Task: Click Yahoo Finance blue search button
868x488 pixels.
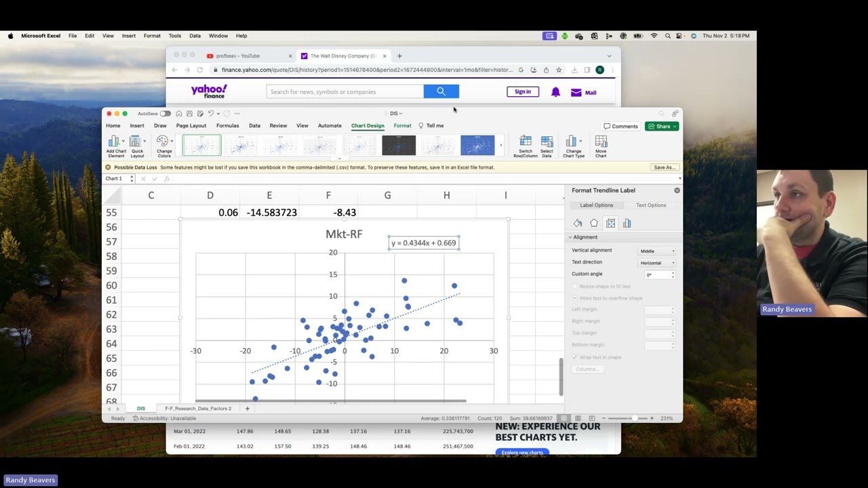Action: point(441,91)
